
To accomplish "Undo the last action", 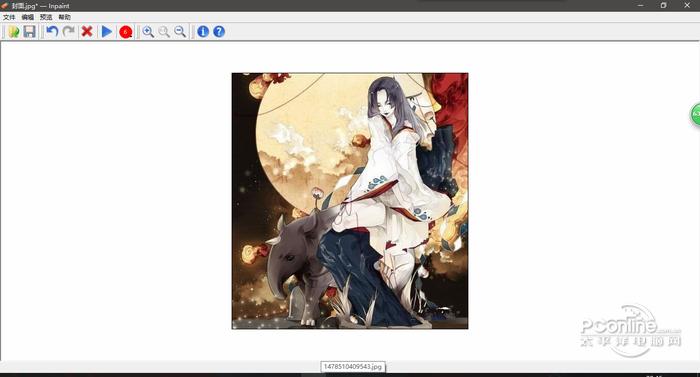I will (52, 32).
